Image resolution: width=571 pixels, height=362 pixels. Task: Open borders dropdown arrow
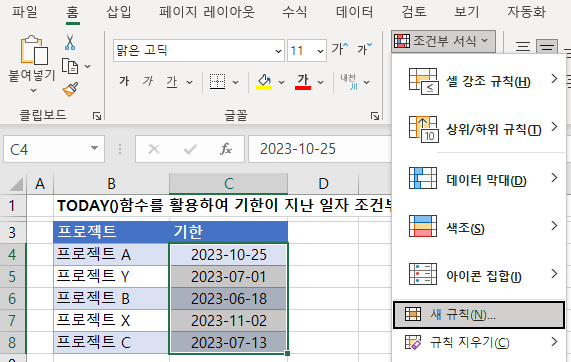click(236, 82)
